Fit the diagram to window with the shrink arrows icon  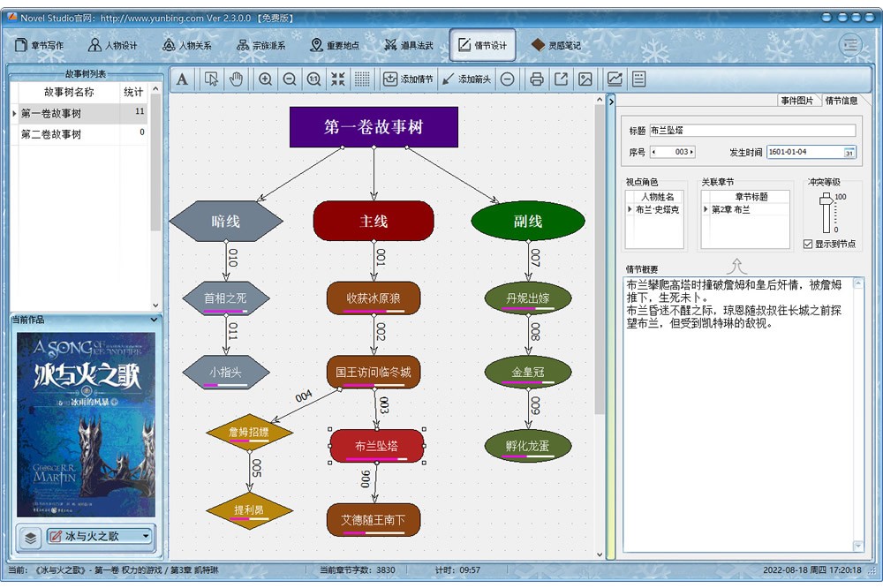[x=338, y=79]
